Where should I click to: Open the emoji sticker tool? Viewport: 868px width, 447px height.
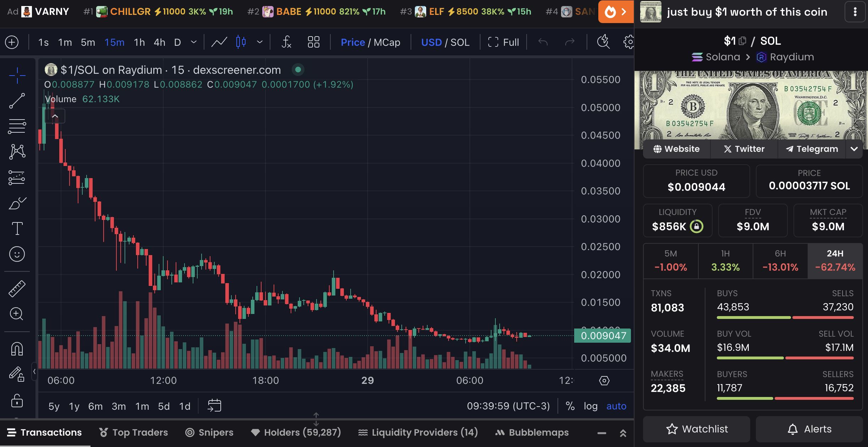pyautogui.click(x=17, y=254)
